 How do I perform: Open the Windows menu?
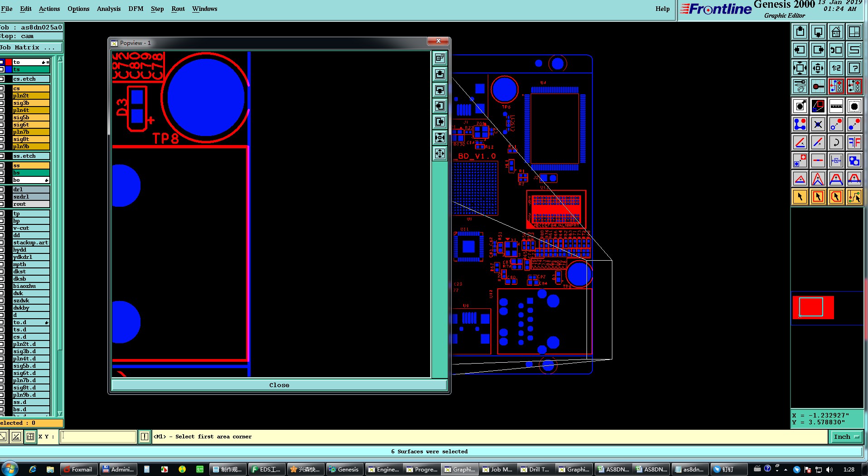point(204,9)
